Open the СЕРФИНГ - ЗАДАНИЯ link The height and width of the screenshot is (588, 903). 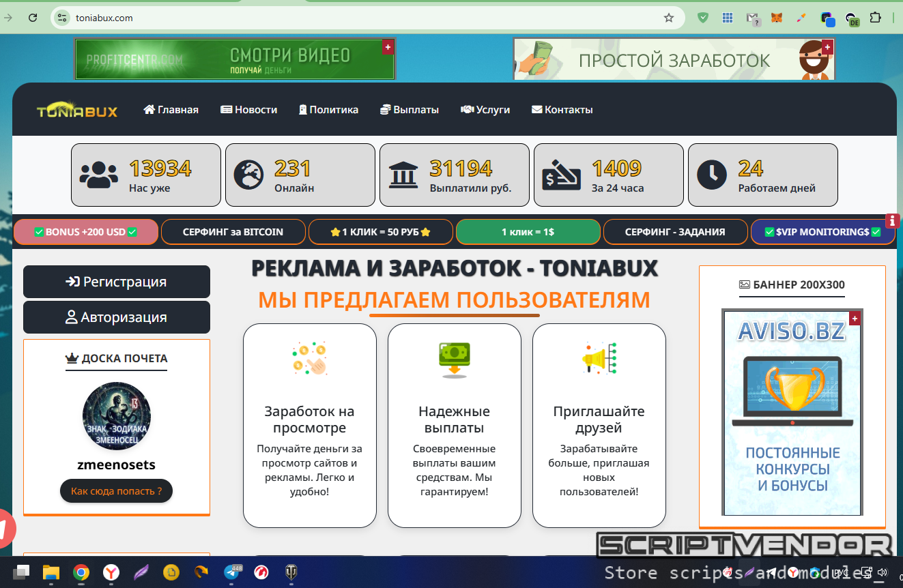point(675,232)
